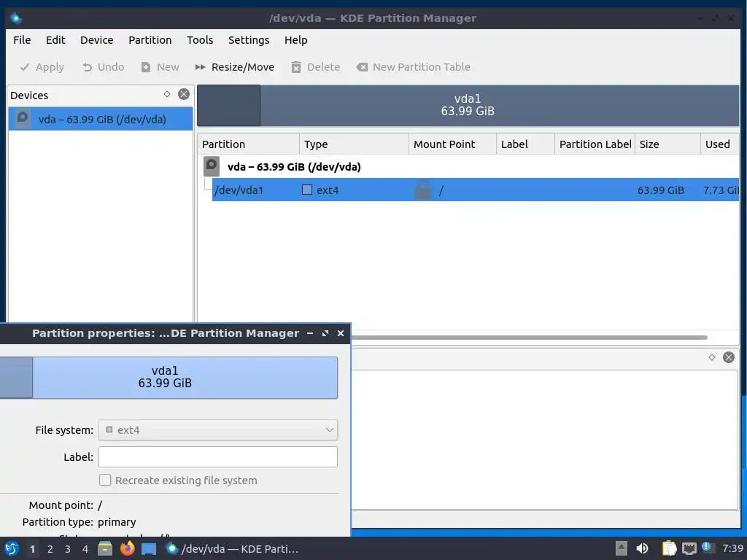Launch Firefox from the taskbar

127,548
